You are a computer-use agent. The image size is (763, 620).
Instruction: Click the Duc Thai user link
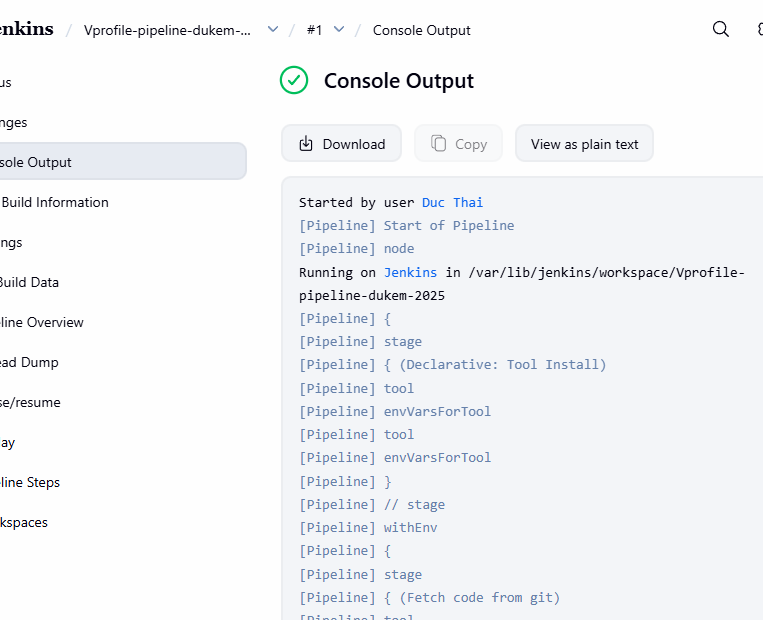(x=452, y=202)
